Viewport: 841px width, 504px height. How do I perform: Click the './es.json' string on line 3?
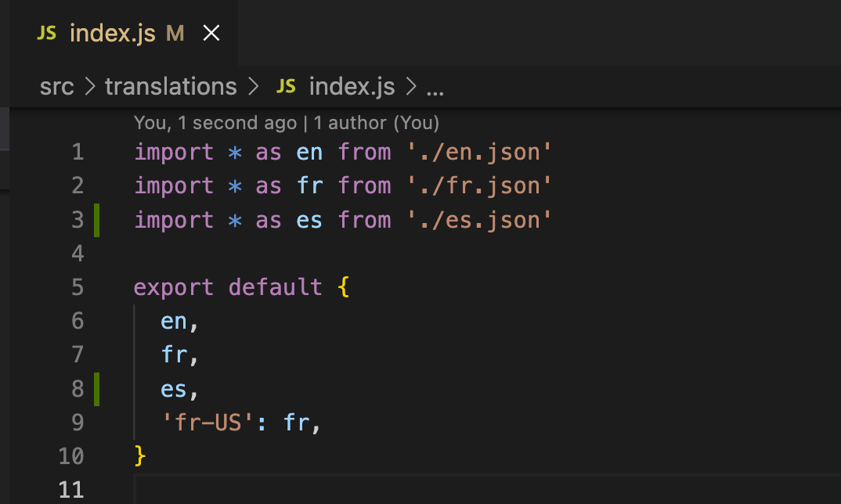click(479, 220)
